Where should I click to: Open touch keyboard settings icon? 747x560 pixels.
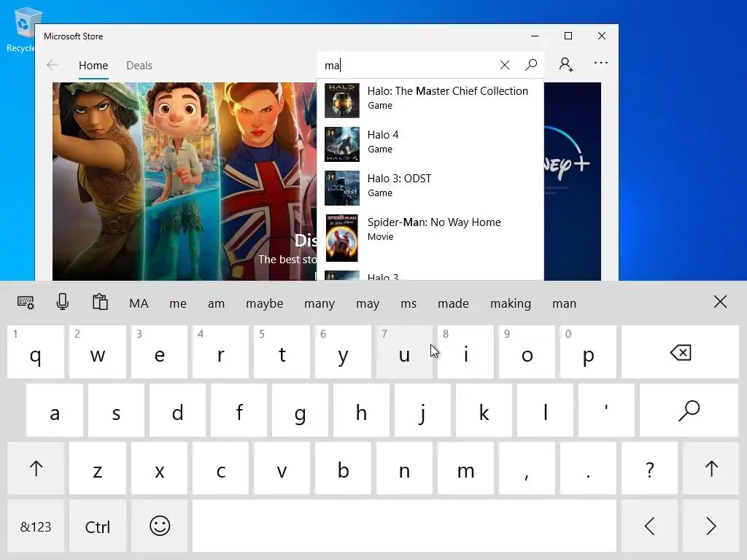pos(26,303)
